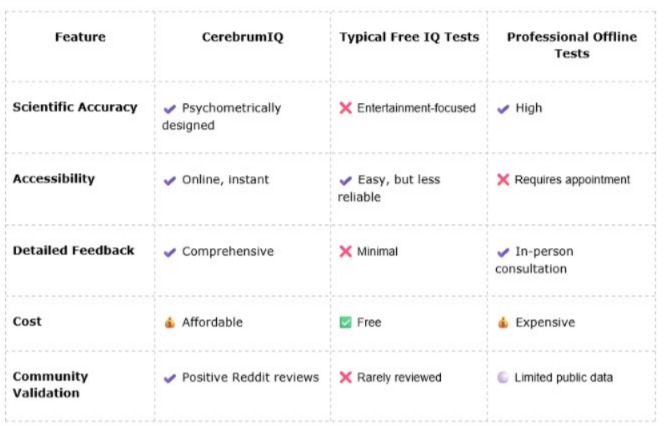
Task: Select the Scientific Accuracy row label
Action: coord(75,107)
